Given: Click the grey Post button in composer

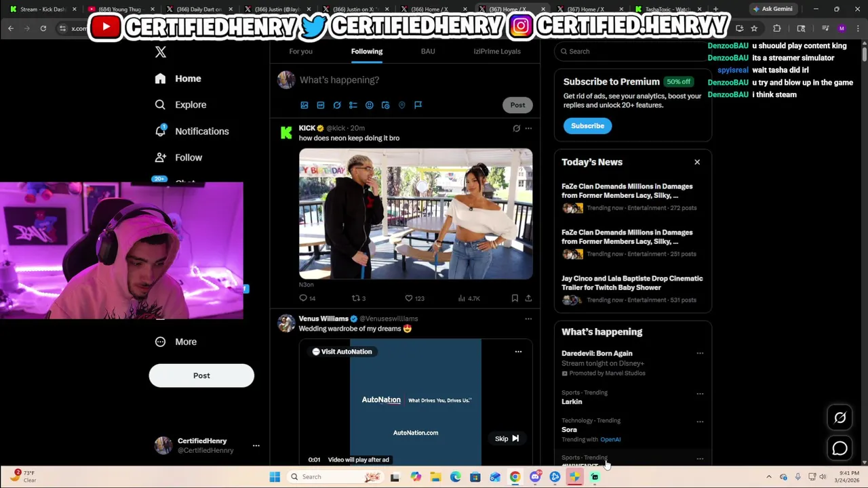Looking at the screenshot, I should (x=517, y=105).
